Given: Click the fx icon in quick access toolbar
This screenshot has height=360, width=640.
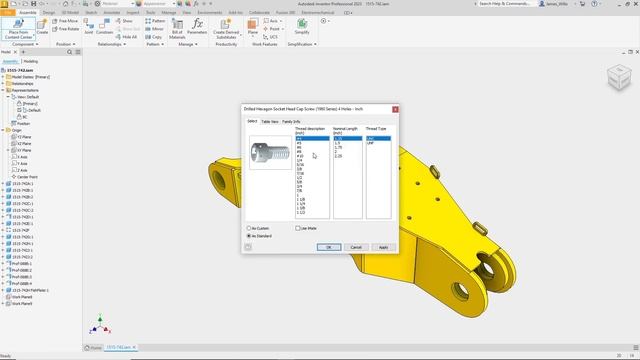Looking at the screenshot, I should pos(196,4).
